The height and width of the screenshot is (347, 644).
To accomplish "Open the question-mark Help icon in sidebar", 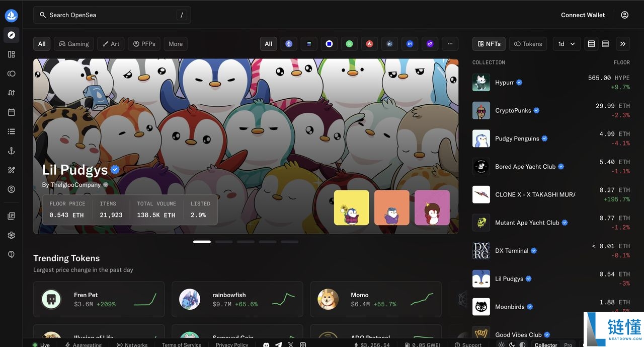I will (11, 254).
